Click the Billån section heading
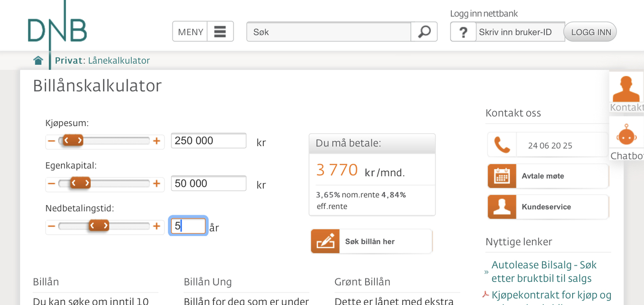The width and height of the screenshot is (644, 305). tap(46, 282)
